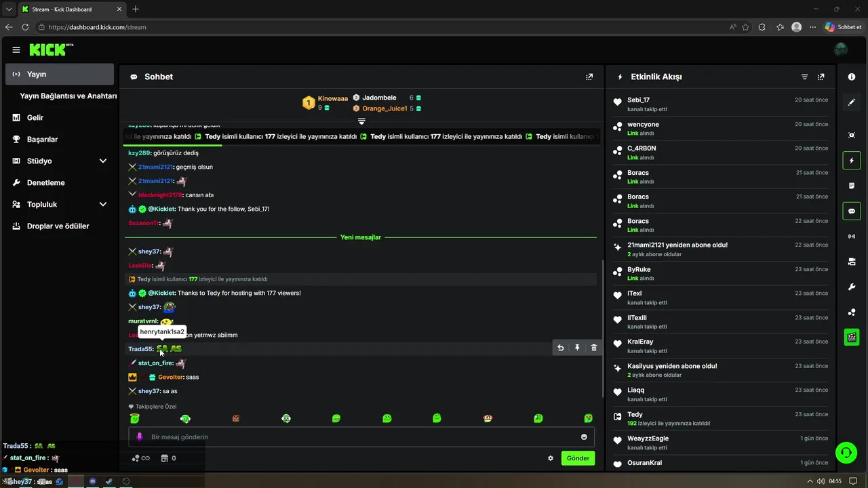Screen dimensions: 868x488
Task: Click chat username Gevolter
Action: pos(170,377)
